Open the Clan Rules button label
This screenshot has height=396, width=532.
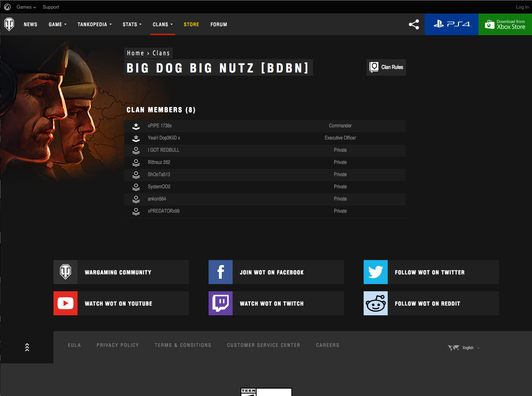click(392, 67)
